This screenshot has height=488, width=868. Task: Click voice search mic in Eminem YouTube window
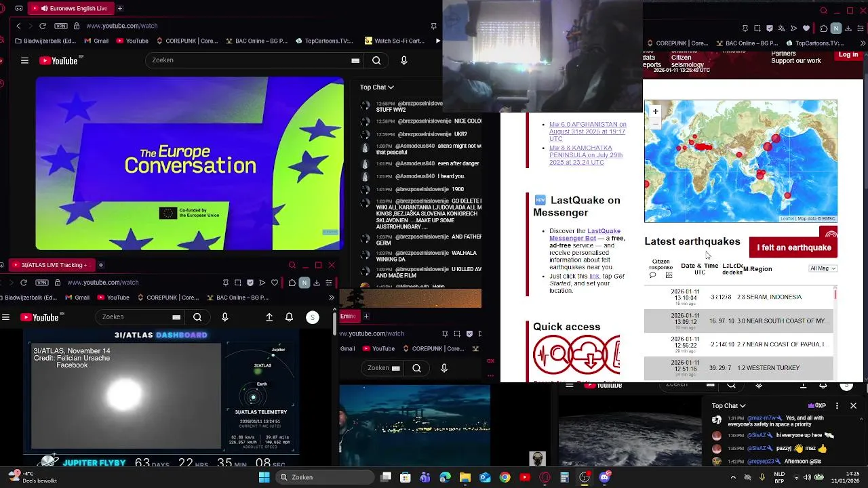click(x=444, y=368)
